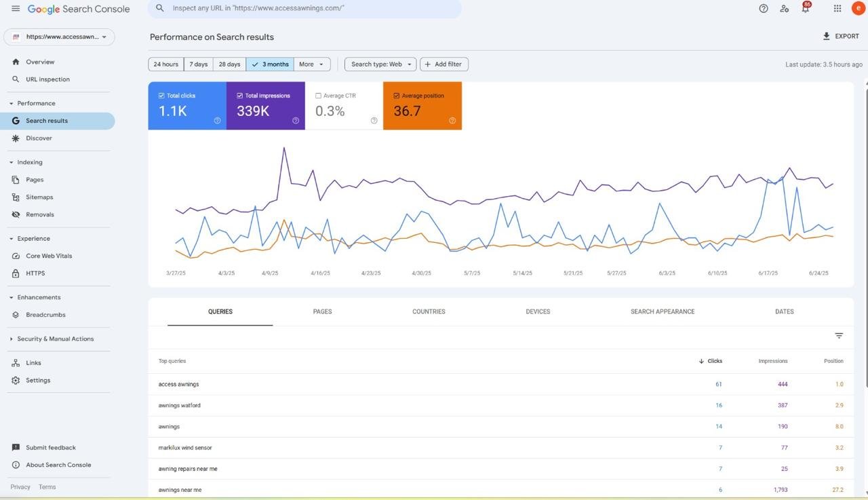Click the Removals eye-off icon
Image resolution: width=868 pixels, height=500 pixels.
[16, 214]
